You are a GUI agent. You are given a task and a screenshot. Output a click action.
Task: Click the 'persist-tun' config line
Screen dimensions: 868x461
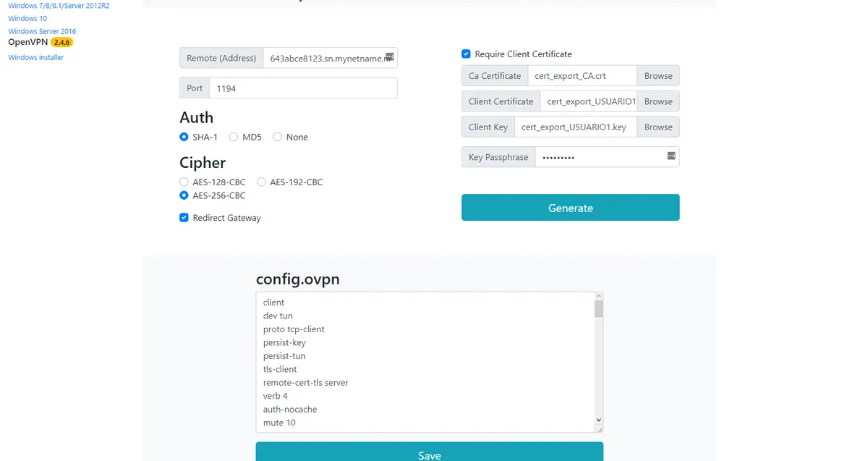tap(284, 356)
